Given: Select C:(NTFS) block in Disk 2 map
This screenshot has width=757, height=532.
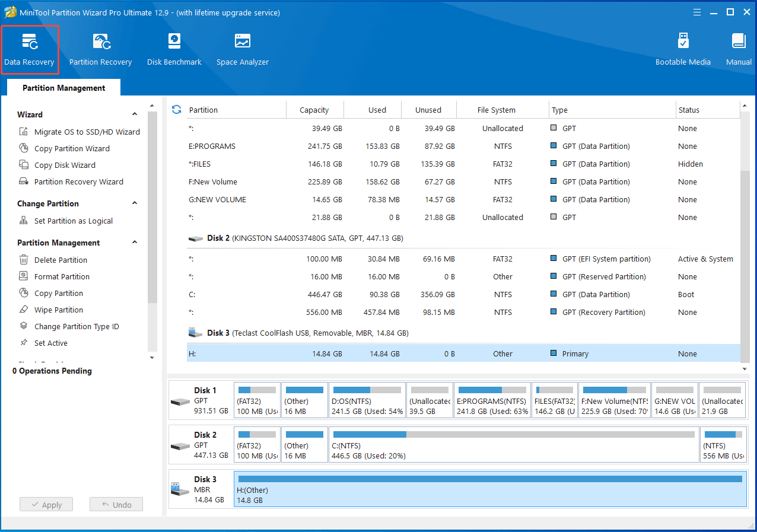Looking at the screenshot, I should click(x=514, y=444).
